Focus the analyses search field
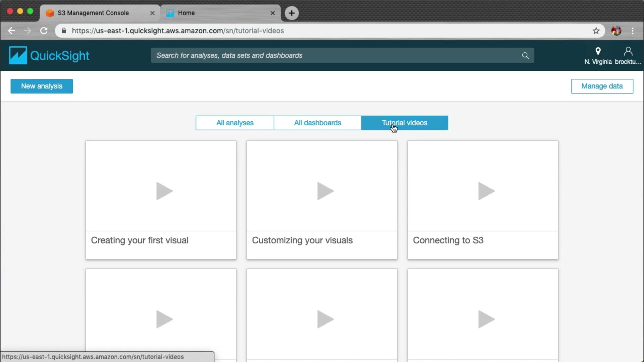644x362 pixels. (335, 56)
